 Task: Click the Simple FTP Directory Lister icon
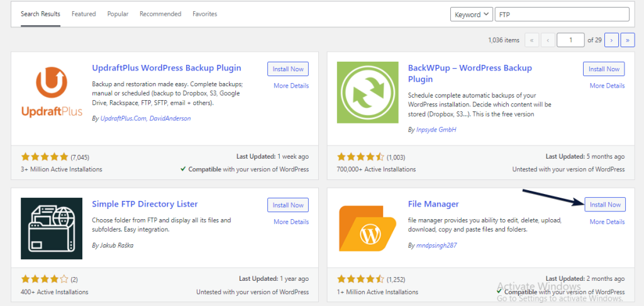52,228
